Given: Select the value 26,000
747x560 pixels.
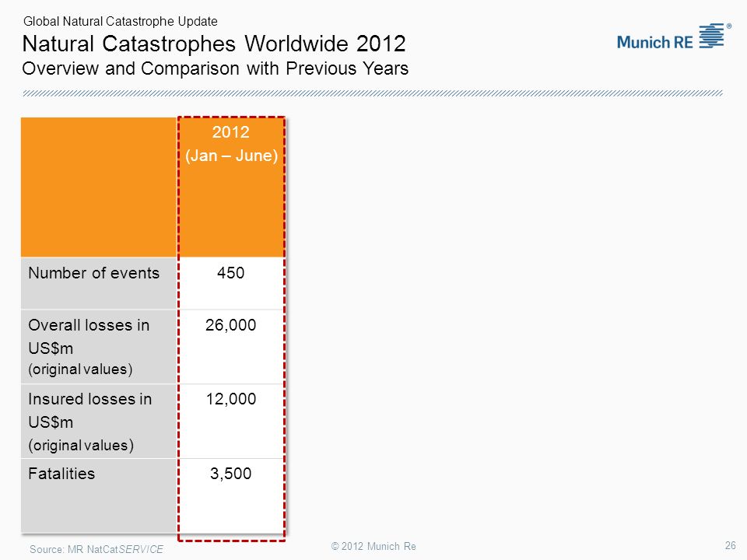Looking at the screenshot, I should tap(230, 325).
